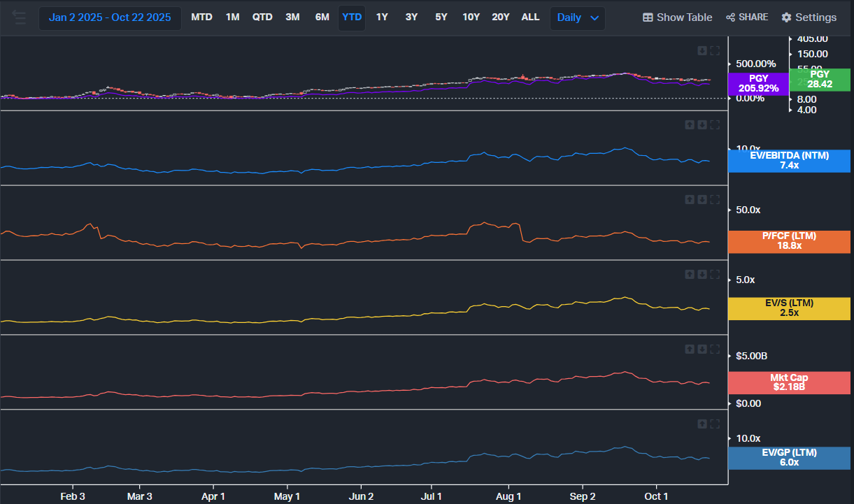Select the ALL range
Image resolution: width=854 pixels, height=504 pixels.
pyautogui.click(x=530, y=17)
